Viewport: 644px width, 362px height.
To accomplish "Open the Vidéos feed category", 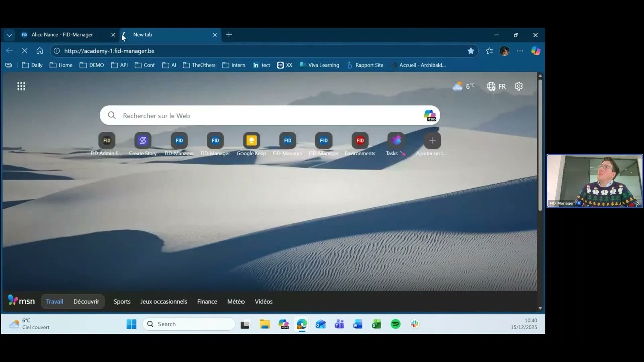I will (x=264, y=302).
